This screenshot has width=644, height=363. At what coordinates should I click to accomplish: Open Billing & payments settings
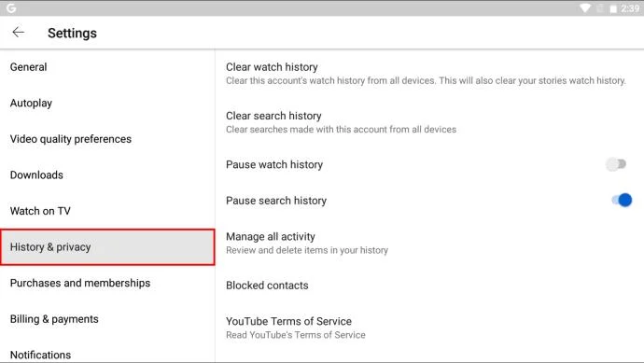click(x=107, y=319)
